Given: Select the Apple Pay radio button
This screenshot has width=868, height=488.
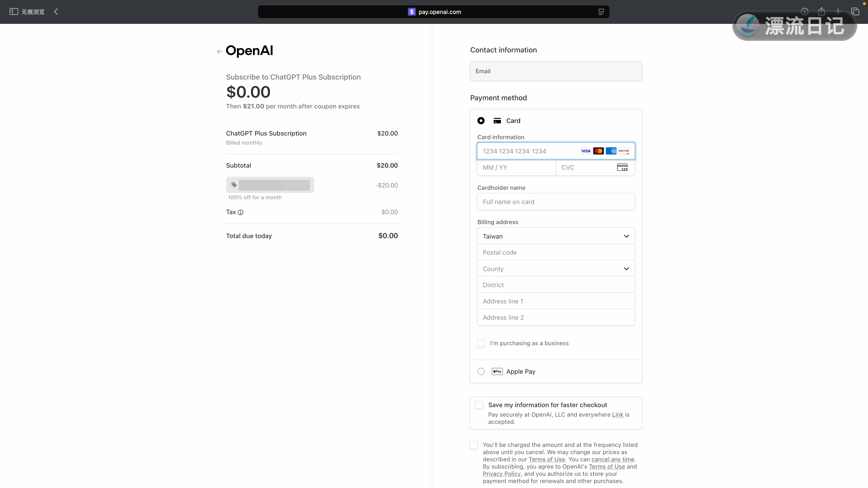Looking at the screenshot, I should [481, 371].
